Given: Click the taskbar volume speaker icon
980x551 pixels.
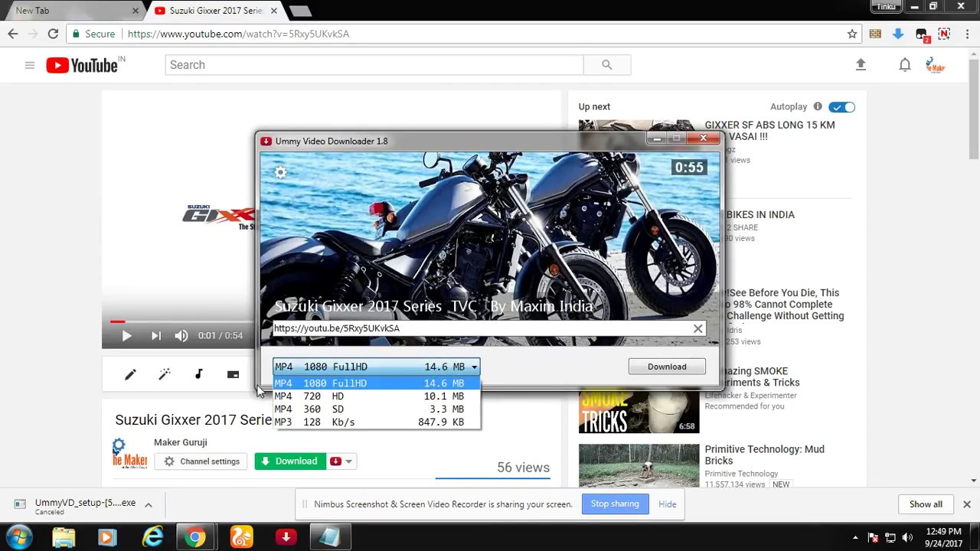Looking at the screenshot, I should (x=907, y=537).
